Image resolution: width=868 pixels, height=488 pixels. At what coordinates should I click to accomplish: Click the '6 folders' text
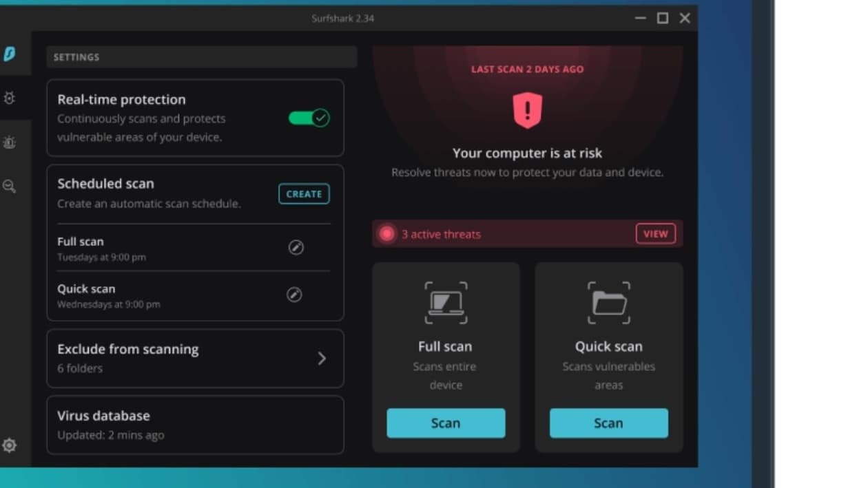[80, 368]
